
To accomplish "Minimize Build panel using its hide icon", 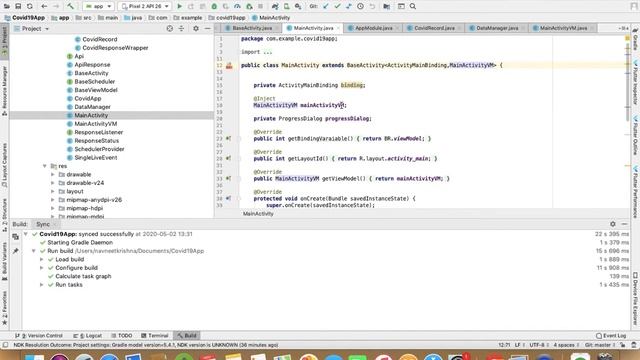I will pyautogui.click(x=624, y=224).
